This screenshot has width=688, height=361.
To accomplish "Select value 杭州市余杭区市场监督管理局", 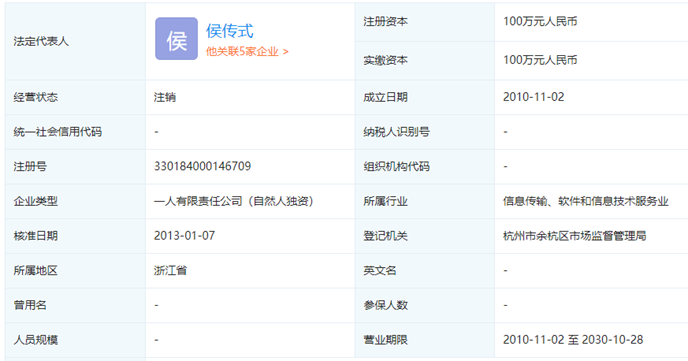I will point(574,236).
